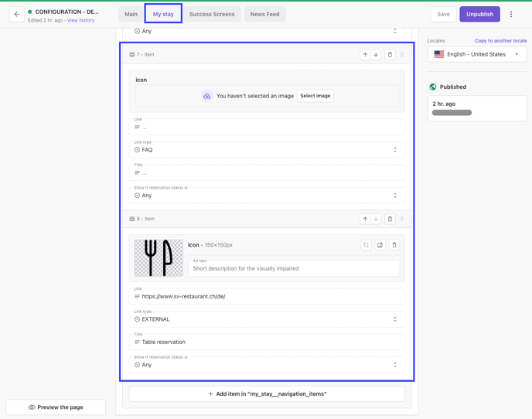Grab the drag handle of item 7
Screen dimensions: 532x419
coord(402,55)
